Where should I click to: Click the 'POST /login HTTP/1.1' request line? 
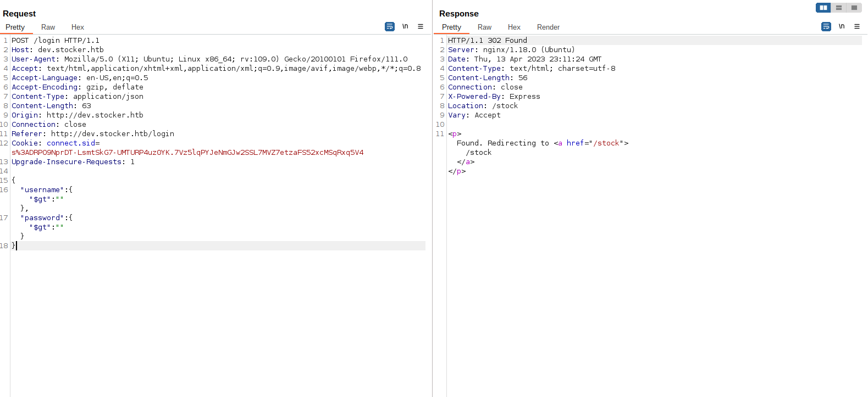pos(56,40)
